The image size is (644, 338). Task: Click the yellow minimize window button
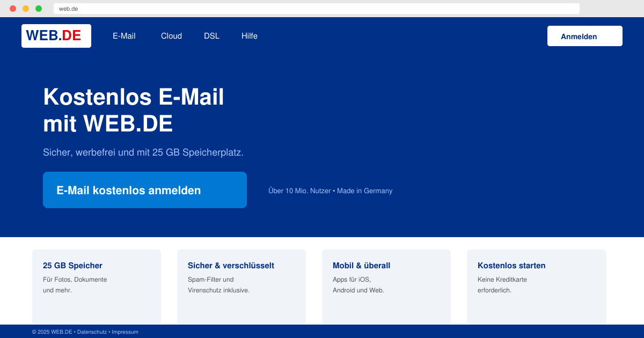coord(26,9)
